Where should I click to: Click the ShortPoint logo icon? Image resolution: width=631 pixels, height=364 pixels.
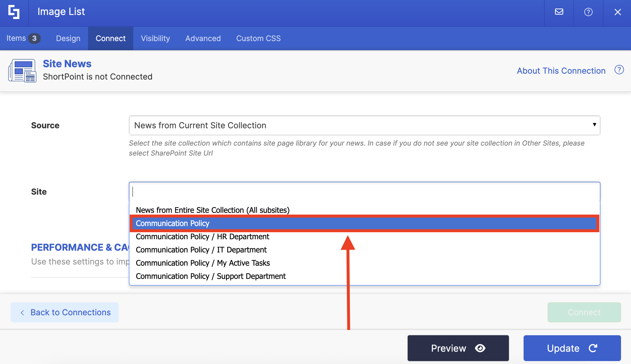click(14, 12)
